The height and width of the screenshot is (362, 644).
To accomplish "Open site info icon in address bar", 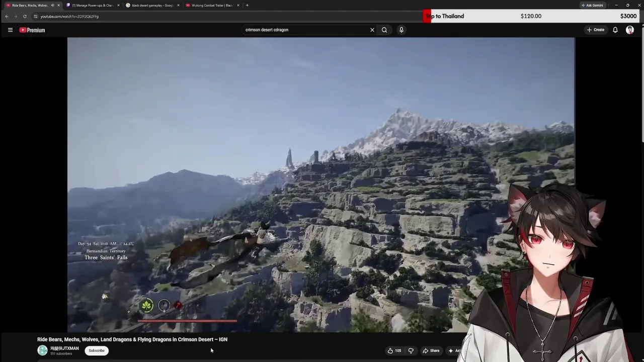I will tap(35, 16).
